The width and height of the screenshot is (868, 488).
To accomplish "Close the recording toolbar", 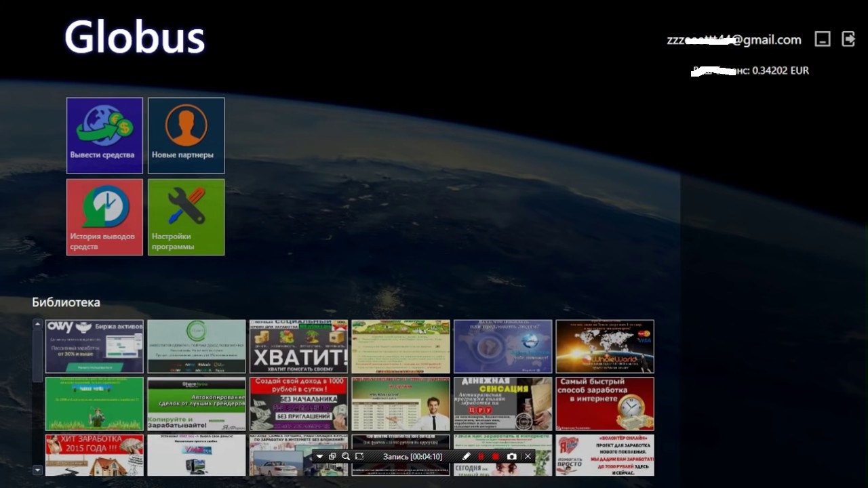I will 528,457.
